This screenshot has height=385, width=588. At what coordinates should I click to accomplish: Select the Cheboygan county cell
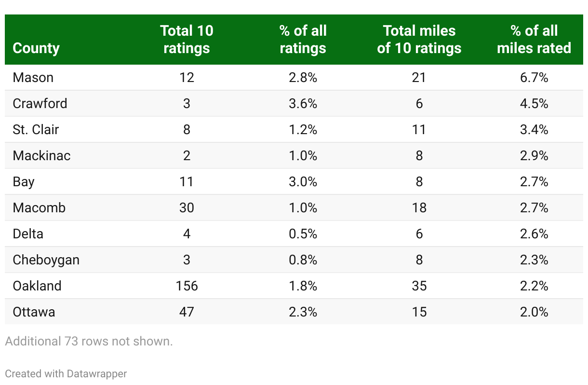pos(46,260)
